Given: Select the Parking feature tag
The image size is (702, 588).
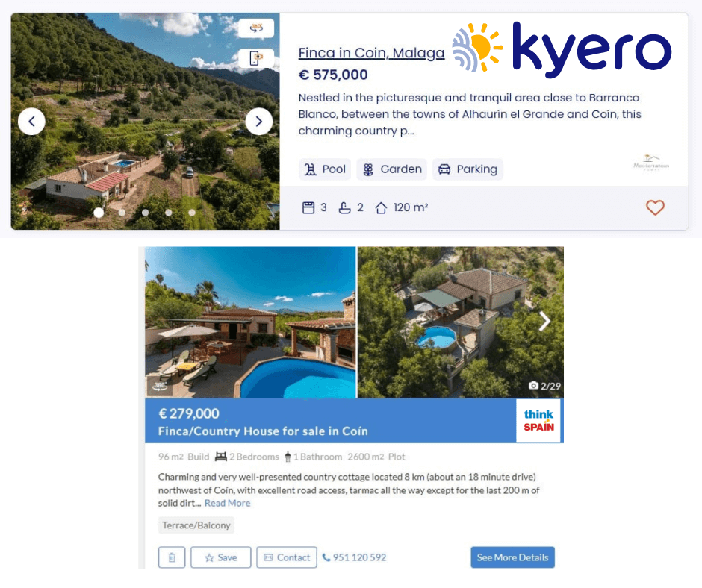Looking at the screenshot, I should tap(468, 169).
